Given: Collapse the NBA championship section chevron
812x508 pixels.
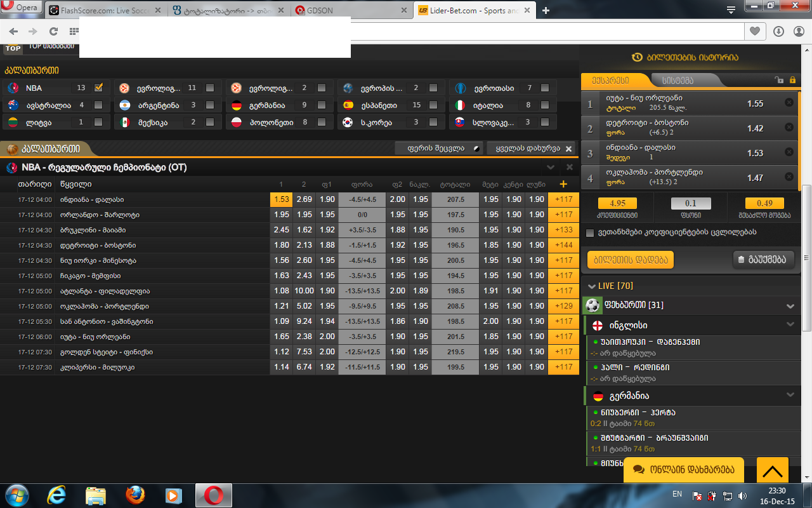Looking at the screenshot, I should [551, 168].
